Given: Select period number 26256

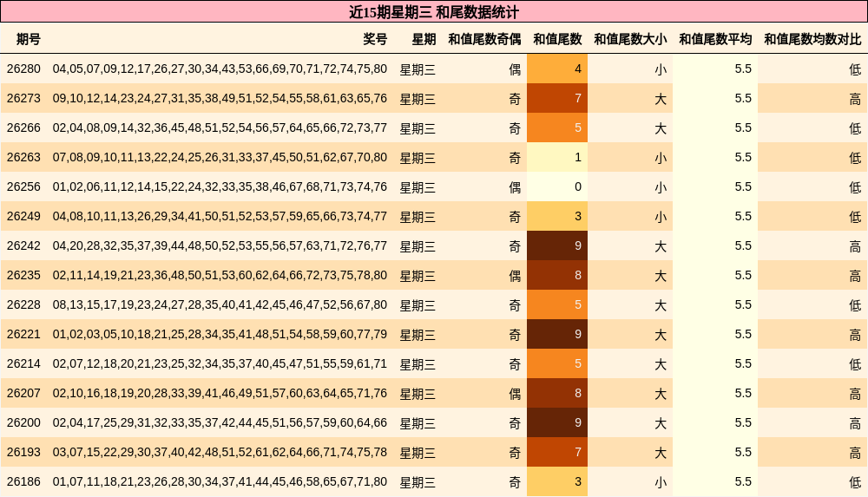Looking at the screenshot, I should click(x=23, y=187).
